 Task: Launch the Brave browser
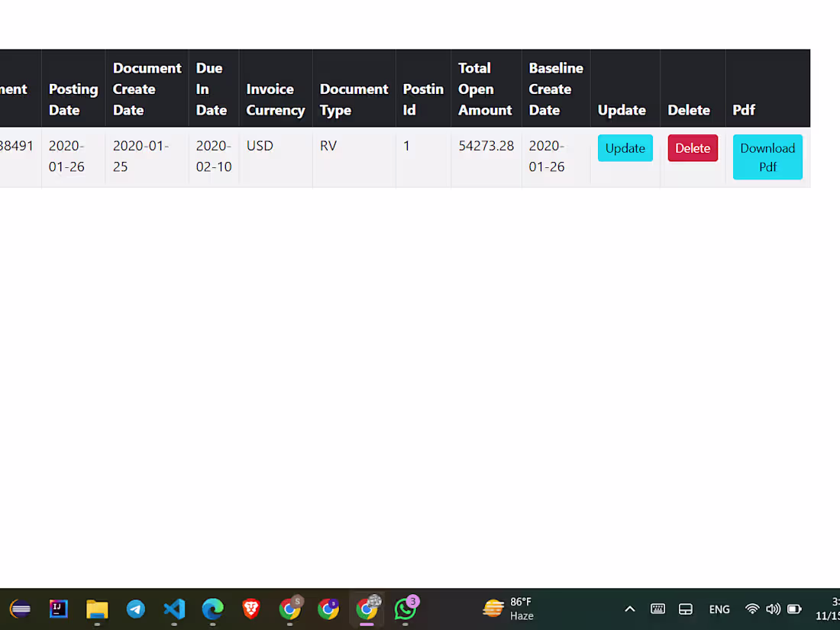tap(251, 609)
